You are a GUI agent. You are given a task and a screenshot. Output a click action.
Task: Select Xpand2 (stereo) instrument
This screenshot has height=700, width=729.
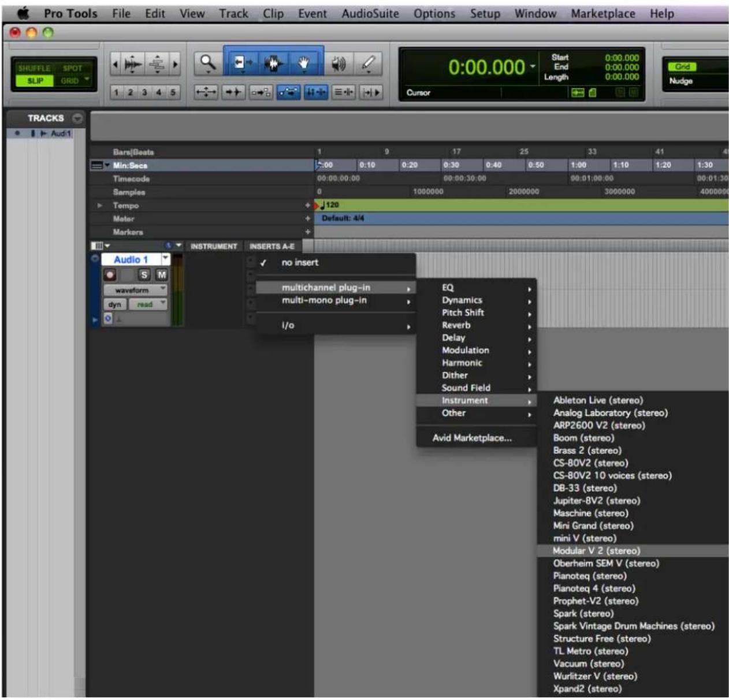click(x=633, y=689)
